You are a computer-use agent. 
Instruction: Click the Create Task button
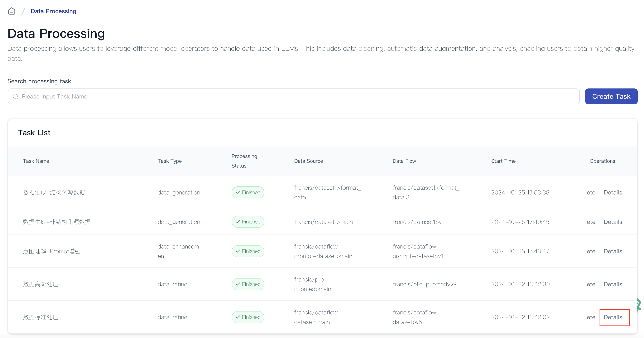[x=611, y=96]
